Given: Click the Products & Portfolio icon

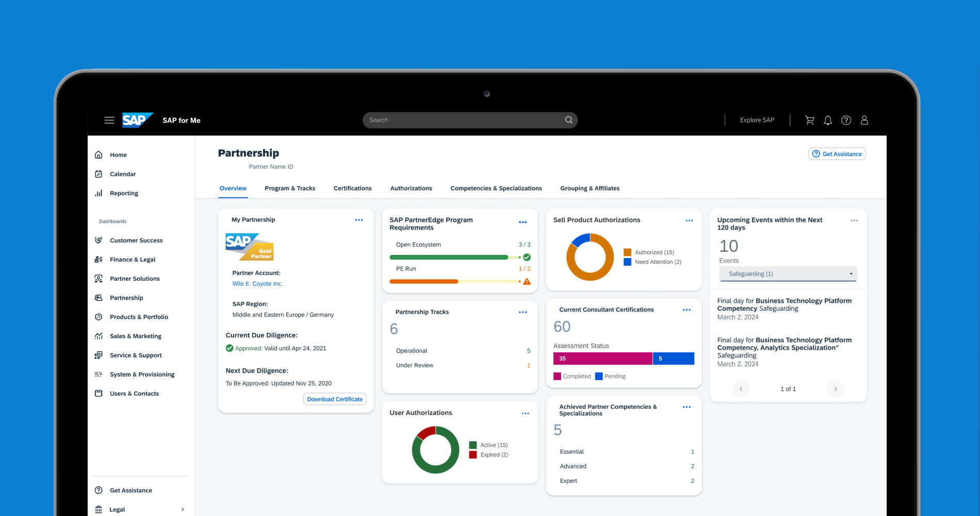Looking at the screenshot, I should (99, 317).
